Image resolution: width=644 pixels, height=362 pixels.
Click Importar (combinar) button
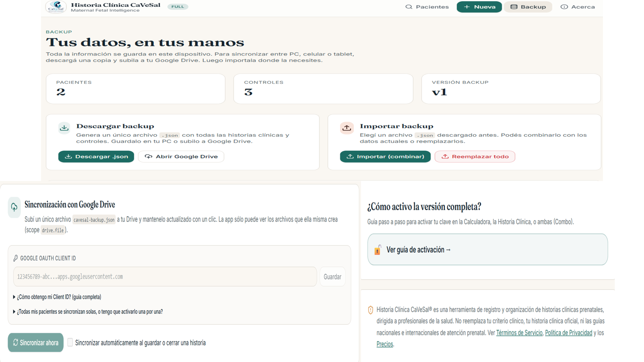point(385,156)
